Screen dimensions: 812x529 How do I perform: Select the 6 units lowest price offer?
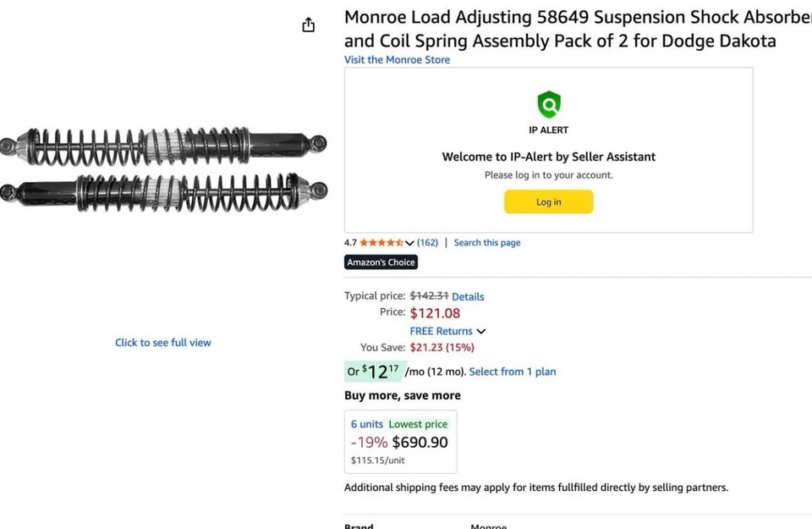pos(401,441)
